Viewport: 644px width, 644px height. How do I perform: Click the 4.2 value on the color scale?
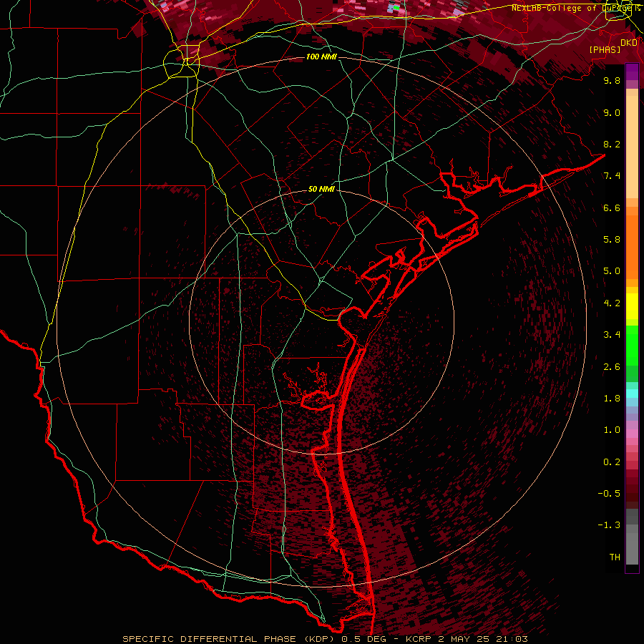(x=612, y=303)
